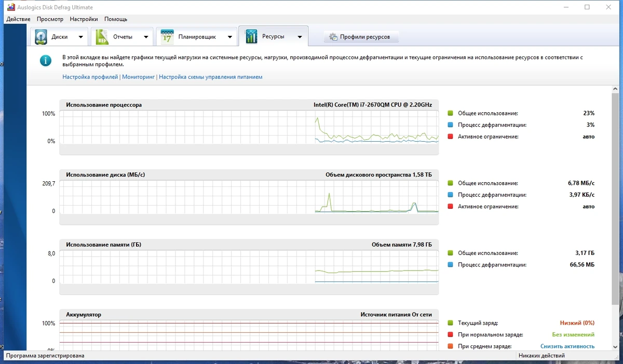Open the Просмотр menu
The image size is (623, 364).
pos(50,19)
